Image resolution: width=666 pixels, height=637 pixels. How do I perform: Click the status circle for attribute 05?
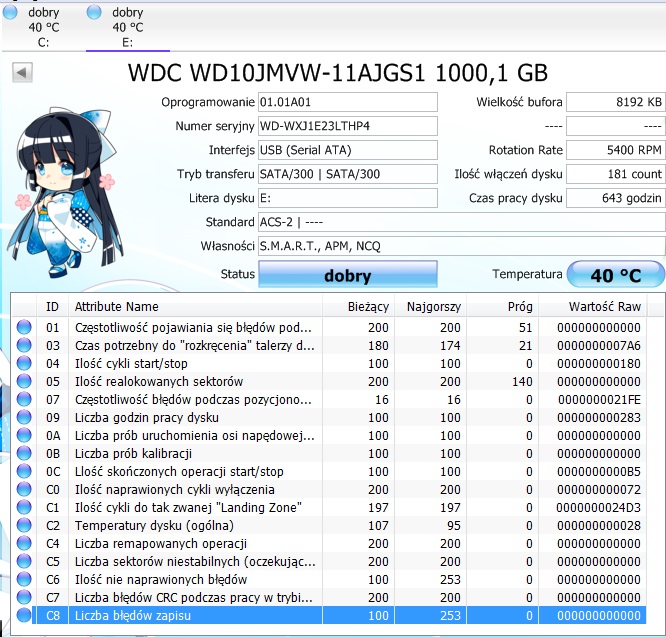(x=24, y=381)
